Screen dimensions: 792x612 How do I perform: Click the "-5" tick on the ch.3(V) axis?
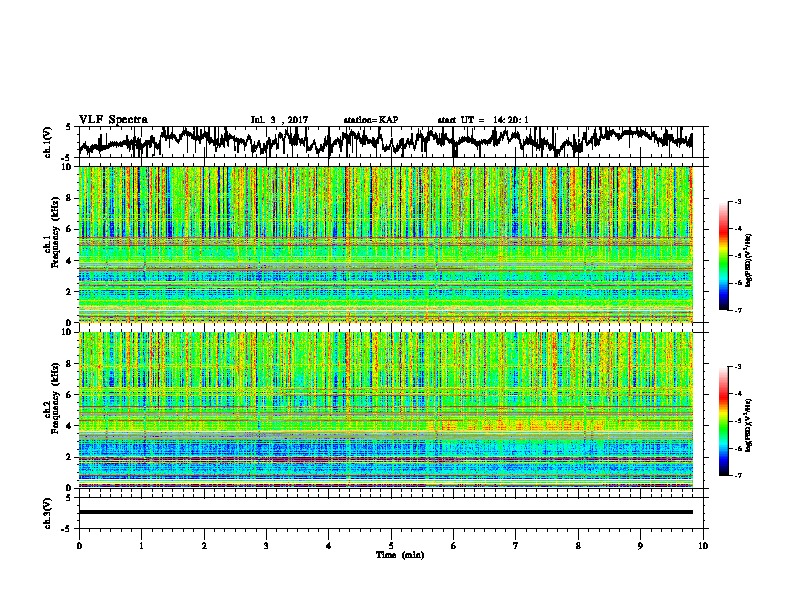click(x=67, y=529)
